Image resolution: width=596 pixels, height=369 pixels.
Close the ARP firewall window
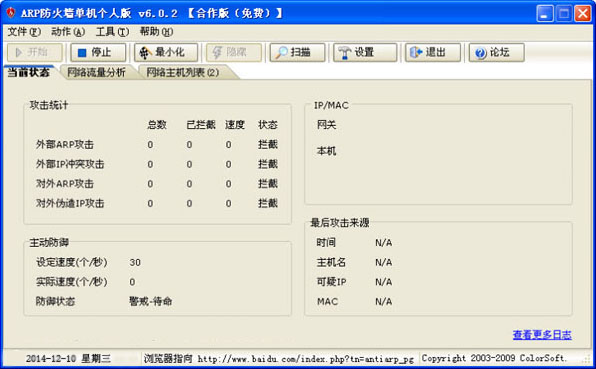click(583, 13)
